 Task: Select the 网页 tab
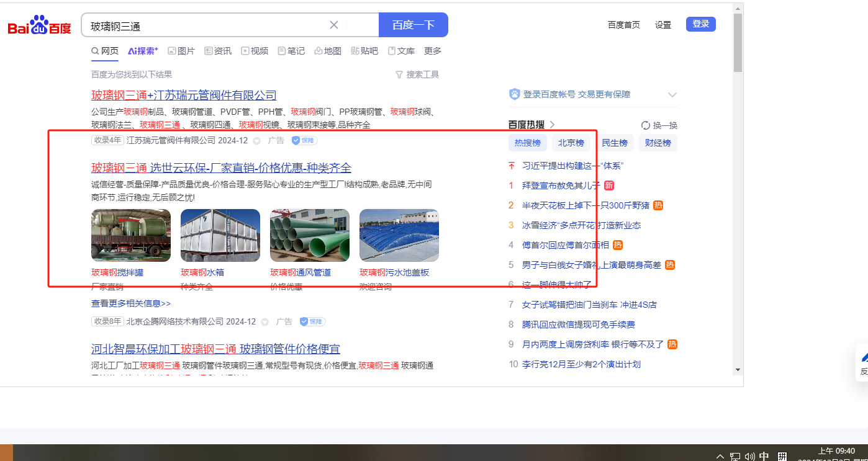pos(105,51)
